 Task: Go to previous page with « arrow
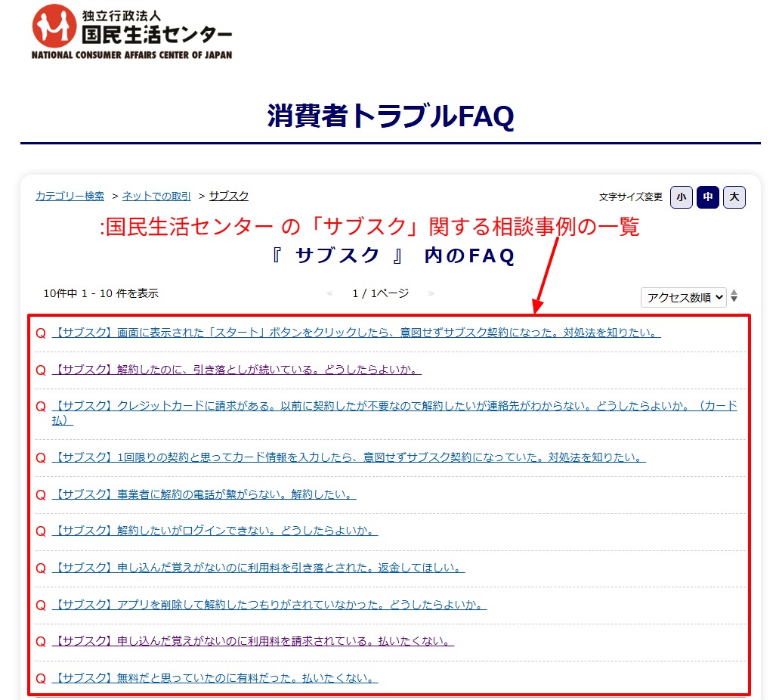[x=330, y=294]
